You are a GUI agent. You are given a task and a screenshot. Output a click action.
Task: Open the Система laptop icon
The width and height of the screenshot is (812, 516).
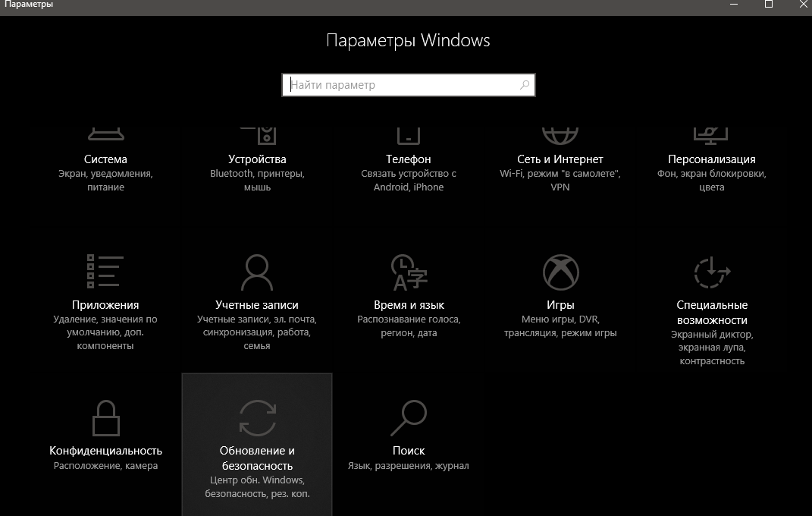105,134
